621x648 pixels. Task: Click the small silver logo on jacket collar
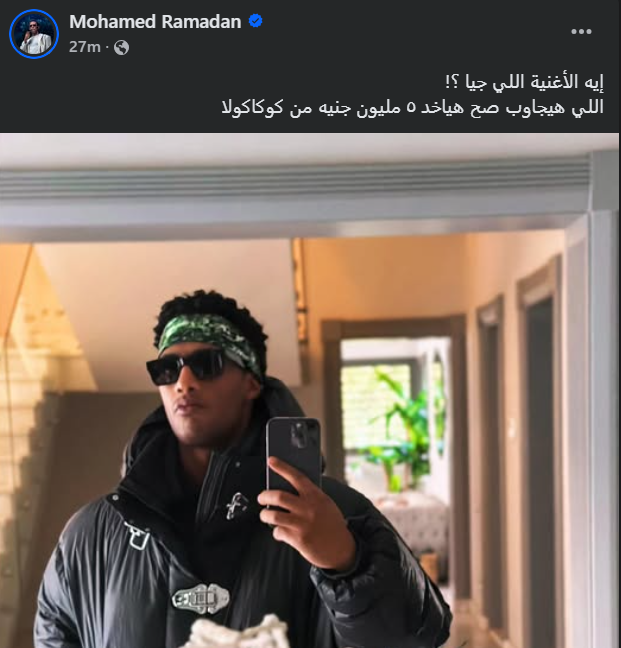point(237,505)
